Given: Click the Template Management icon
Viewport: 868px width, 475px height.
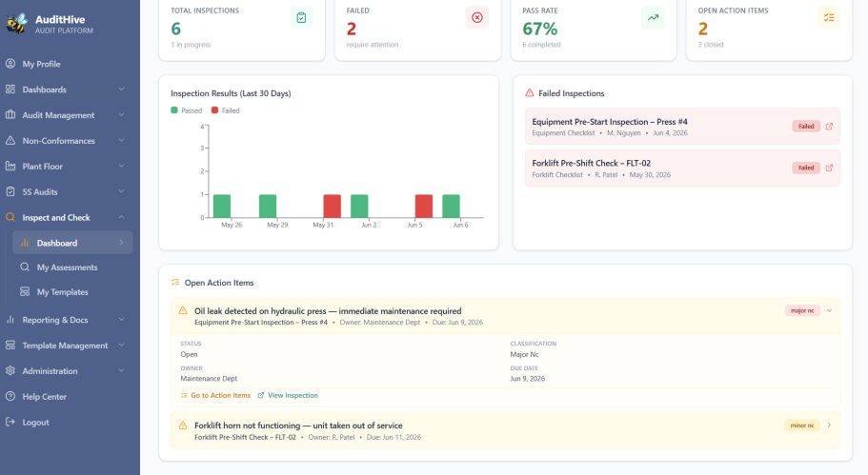Looking at the screenshot, I should coord(10,345).
